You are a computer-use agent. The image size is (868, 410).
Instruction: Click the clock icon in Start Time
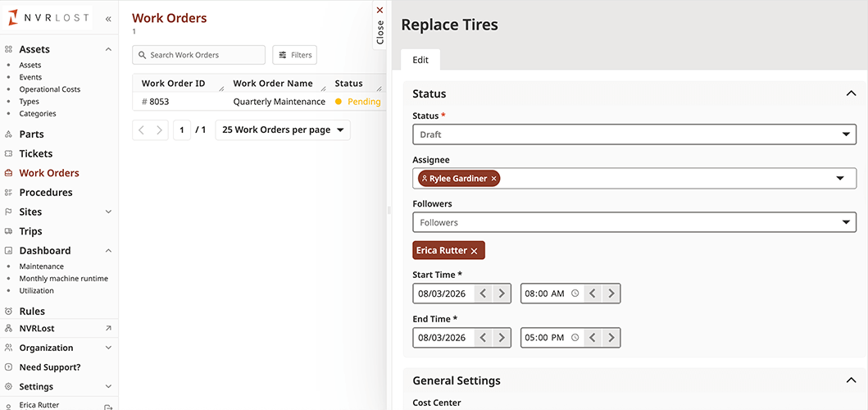575,294
